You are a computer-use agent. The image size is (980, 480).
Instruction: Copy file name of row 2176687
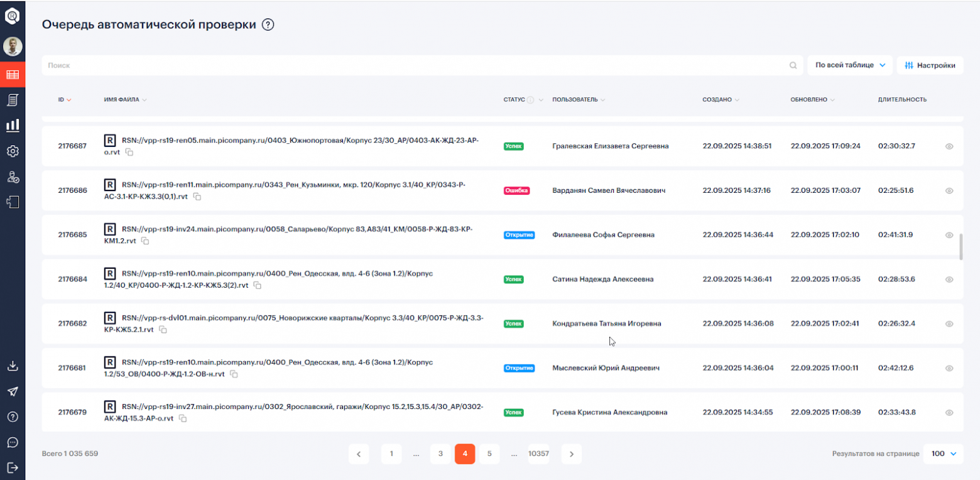[x=129, y=152]
